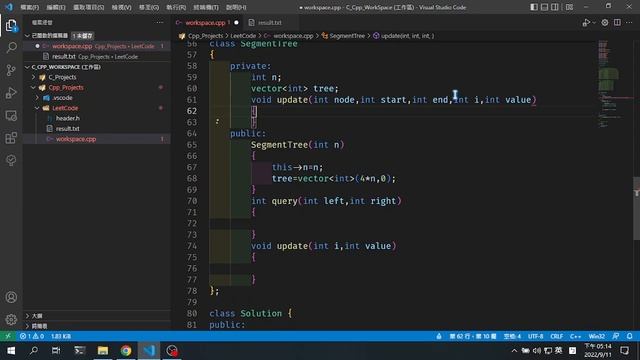
Task: Click the Win32 configuration in status bar
Action: [596, 336]
